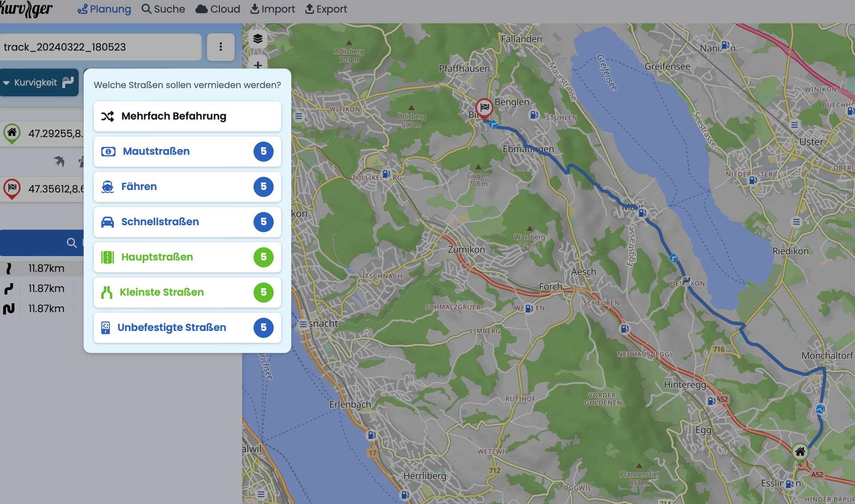Toggle avoidance of Mautstraßen
The width and height of the screenshot is (855, 504).
click(187, 151)
